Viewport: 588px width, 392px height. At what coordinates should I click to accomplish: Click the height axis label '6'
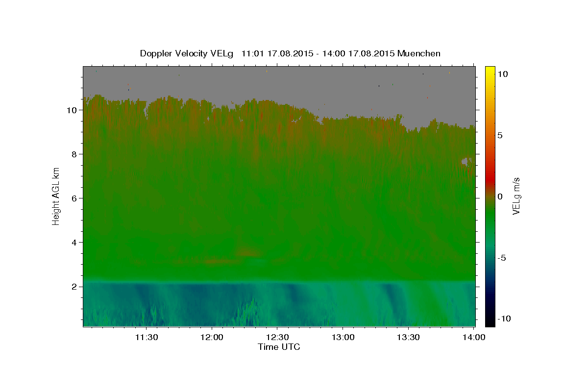point(74,198)
